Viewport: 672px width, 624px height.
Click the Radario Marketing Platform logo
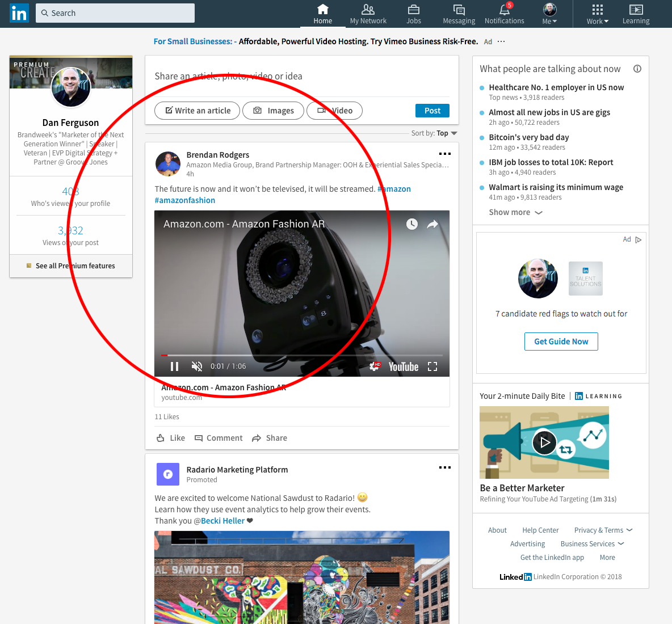click(x=167, y=474)
